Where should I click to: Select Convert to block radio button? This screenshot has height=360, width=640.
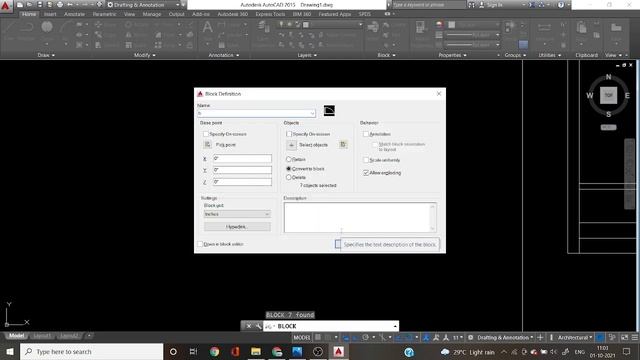tap(289, 169)
